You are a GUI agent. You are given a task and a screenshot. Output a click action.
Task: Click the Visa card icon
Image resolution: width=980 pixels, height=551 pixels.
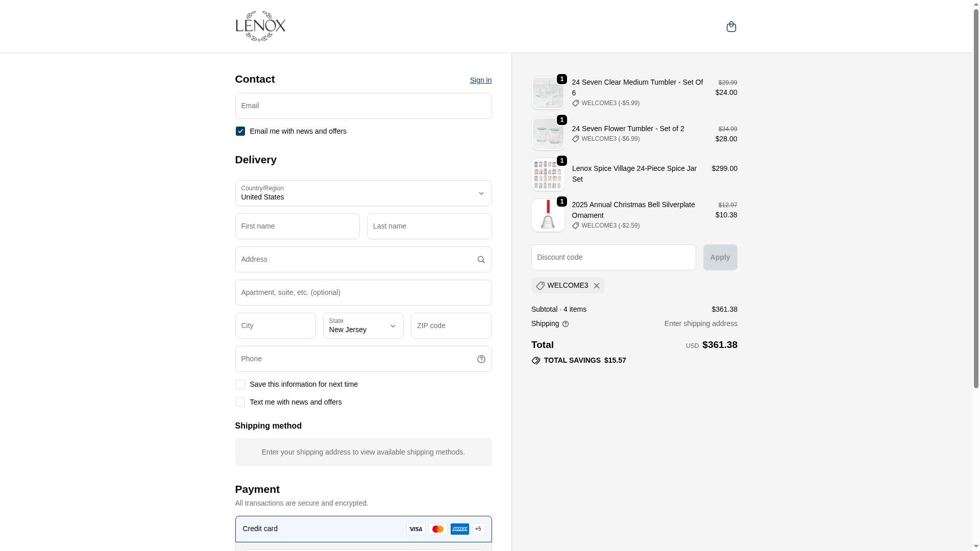(x=416, y=529)
